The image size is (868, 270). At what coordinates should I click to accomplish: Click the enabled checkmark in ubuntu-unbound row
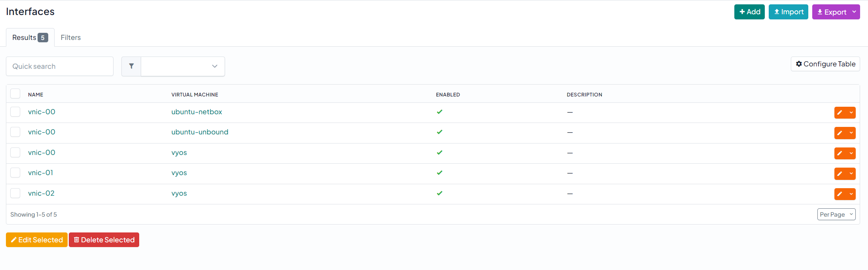[439, 132]
